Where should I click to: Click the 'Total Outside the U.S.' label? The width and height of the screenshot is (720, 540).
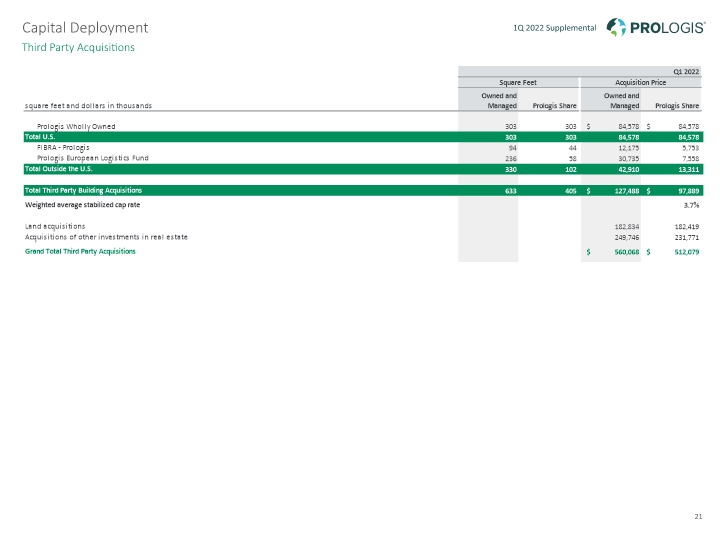[x=59, y=169]
